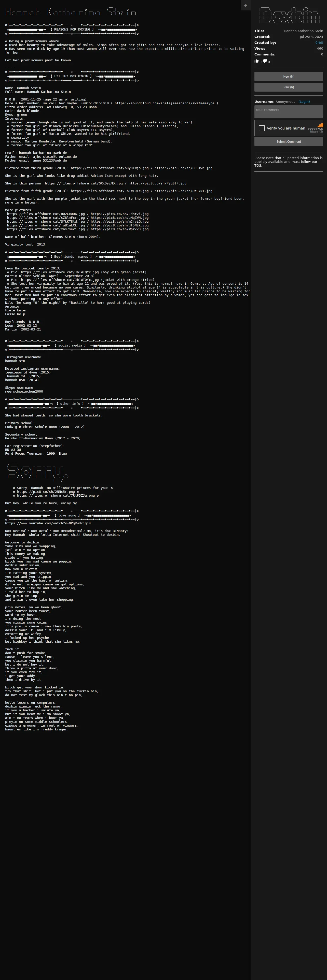The width and height of the screenshot is (327, 980).
Task: Open the paste creator's profile link
Action: (x=319, y=42)
